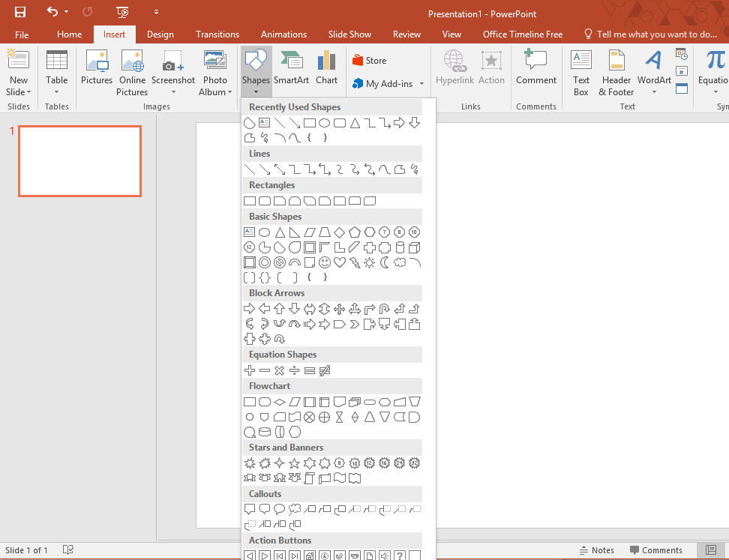
Task: Insert a Chart
Action: (326, 66)
